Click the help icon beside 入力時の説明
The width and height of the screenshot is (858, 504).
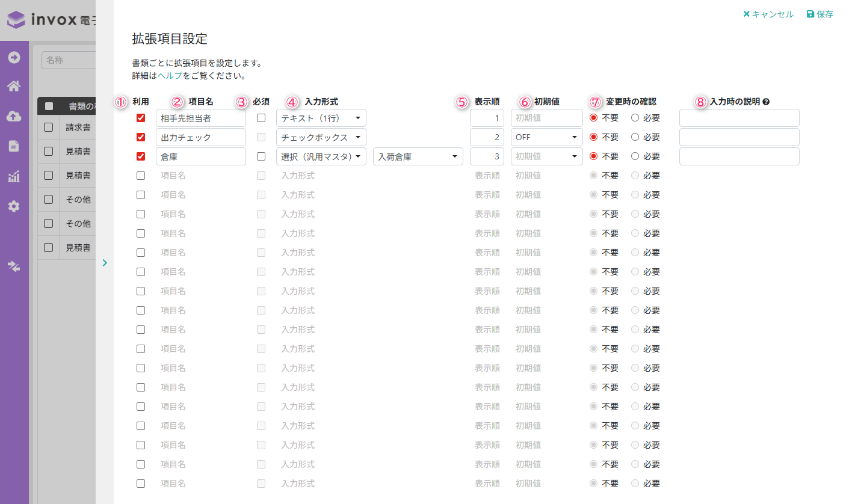(767, 102)
